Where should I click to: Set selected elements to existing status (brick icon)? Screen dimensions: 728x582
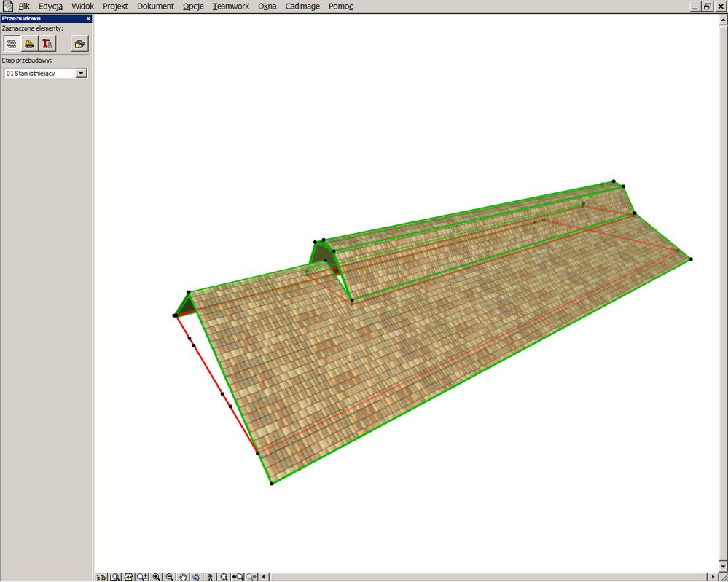tap(12, 44)
